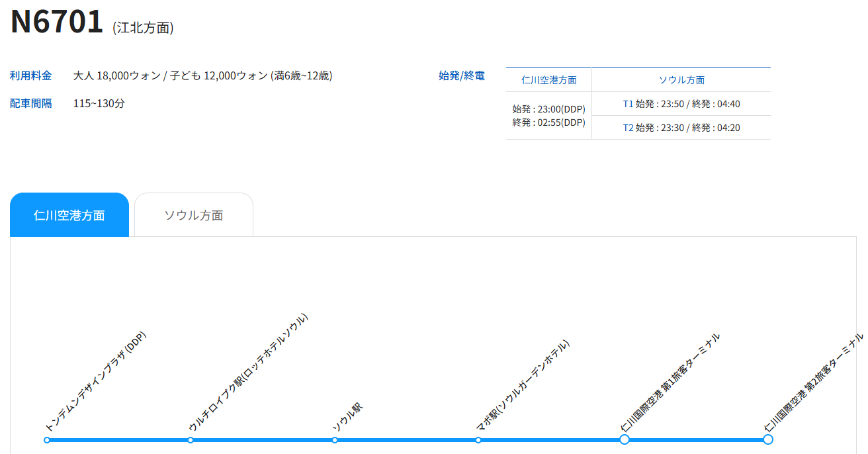Select the 第1旅客ターミナル stop circle
The image size is (868, 454).
pyautogui.click(x=624, y=439)
